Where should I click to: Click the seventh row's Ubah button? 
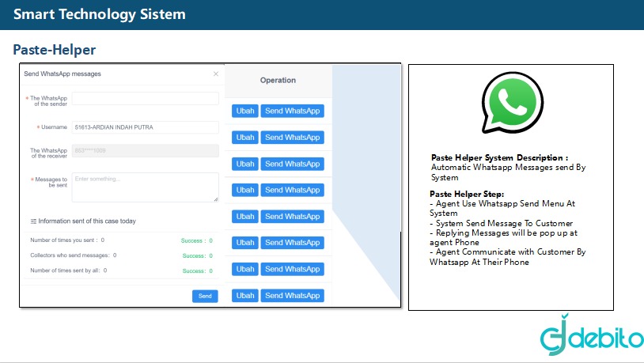click(x=245, y=269)
